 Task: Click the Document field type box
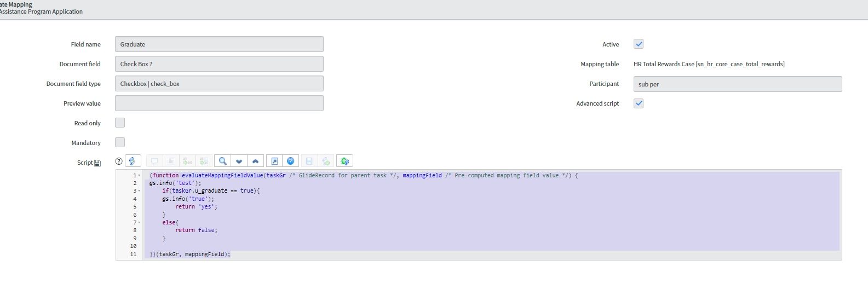point(219,84)
